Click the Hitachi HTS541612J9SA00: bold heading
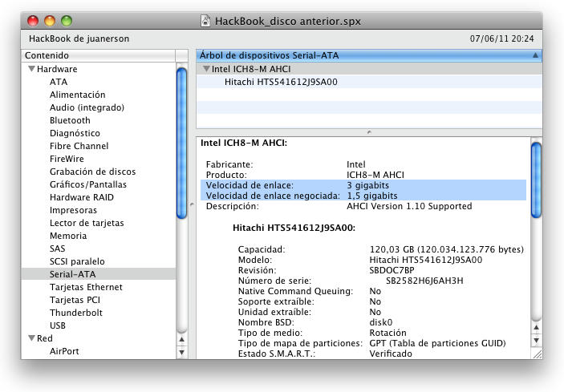Viewport: 564px width, 392px height. (294, 228)
